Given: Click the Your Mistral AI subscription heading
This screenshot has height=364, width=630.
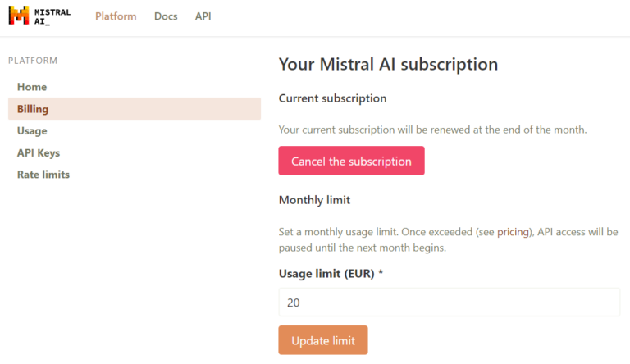Looking at the screenshot, I should coord(388,64).
